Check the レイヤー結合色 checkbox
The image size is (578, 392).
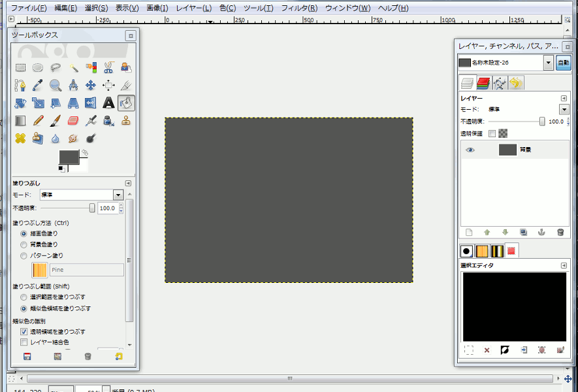click(x=25, y=341)
